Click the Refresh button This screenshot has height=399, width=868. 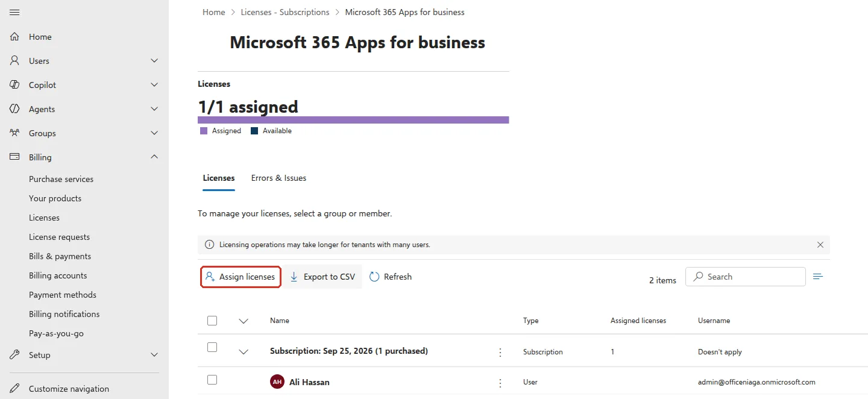click(391, 277)
